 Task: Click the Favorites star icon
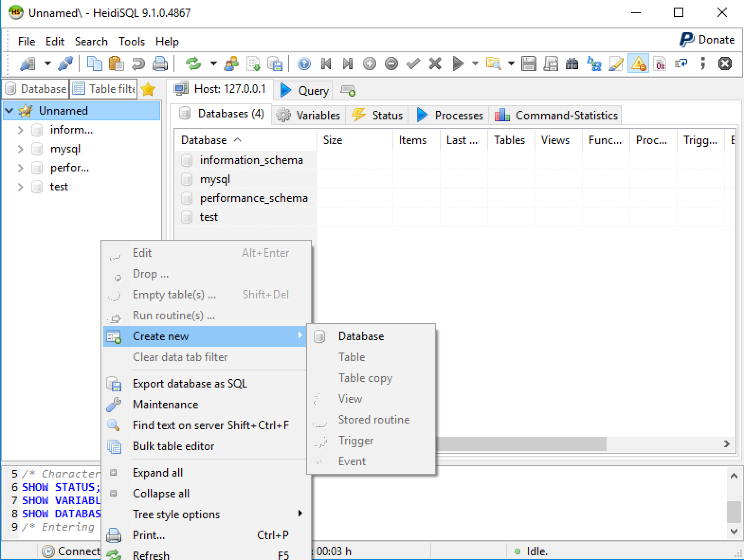pos(148,89)
